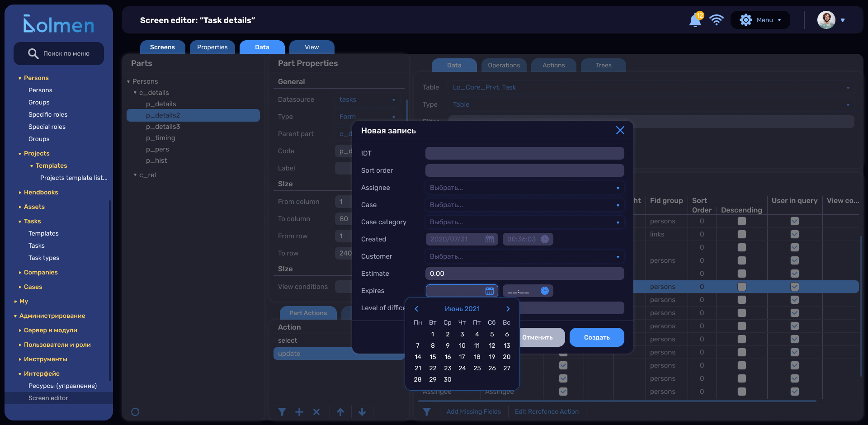Screen dimensions: 868x425
Task: Open the Case dropdown
Action: point(524,205)
